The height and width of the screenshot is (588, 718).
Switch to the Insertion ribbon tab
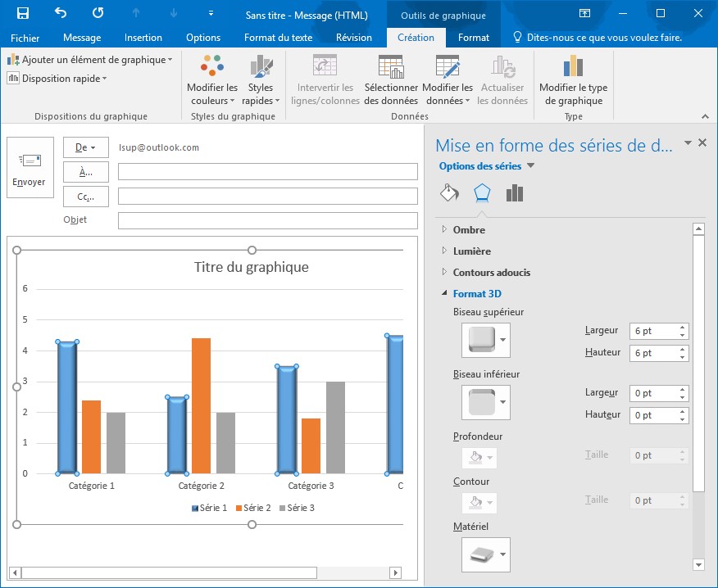pos(143,38)
